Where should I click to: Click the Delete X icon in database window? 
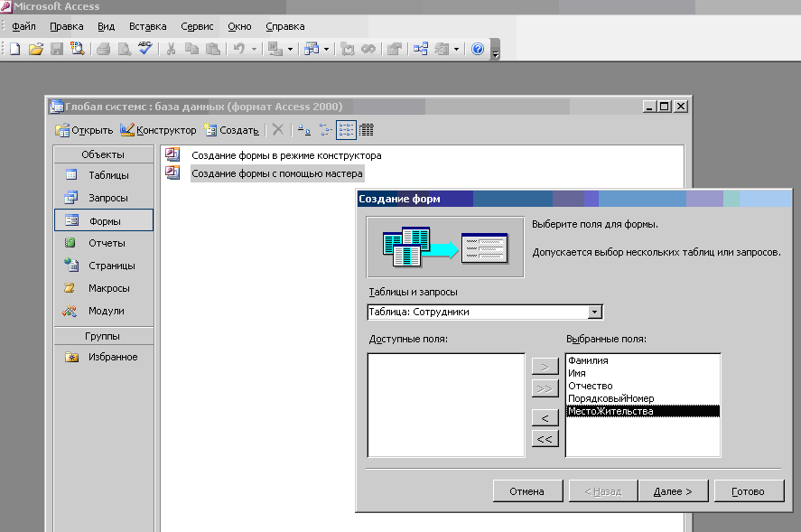(278, 130)
